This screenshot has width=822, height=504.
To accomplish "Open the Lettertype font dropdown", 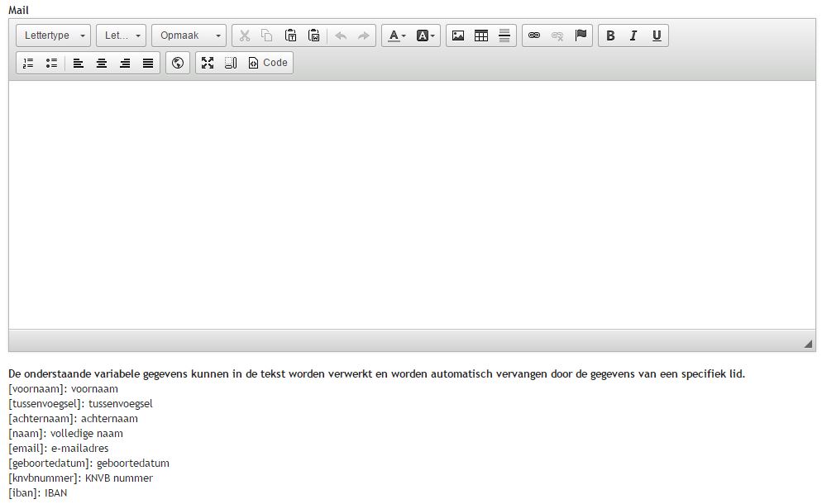I will coord(54,36).
